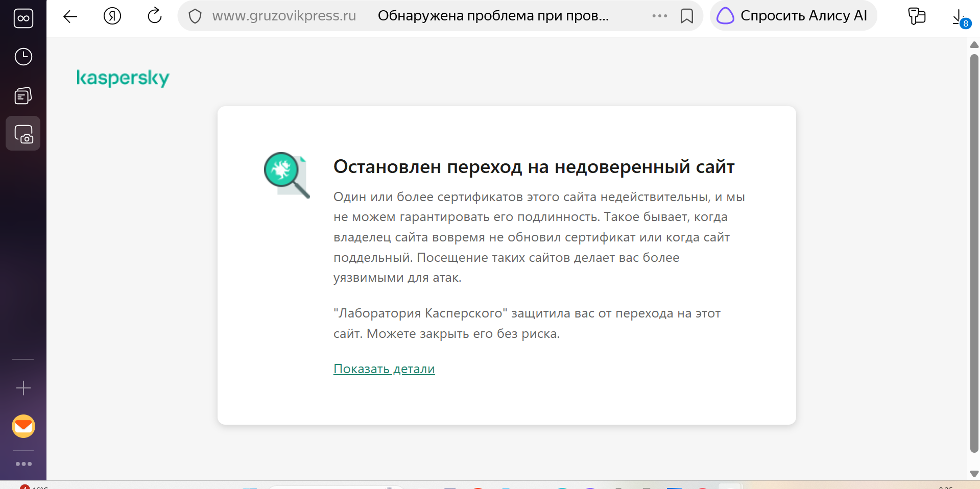Image resolution: width=980 pixels, height=489 pixels.
Task: Reload the page with refresh icon
Action: 154,16
